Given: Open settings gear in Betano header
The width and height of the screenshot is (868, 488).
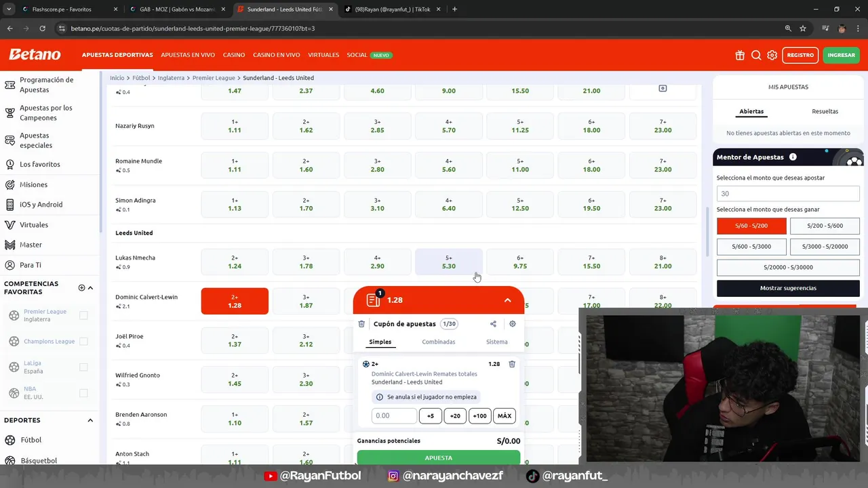Looking at the screenshot, I should (x=772, y=55).
